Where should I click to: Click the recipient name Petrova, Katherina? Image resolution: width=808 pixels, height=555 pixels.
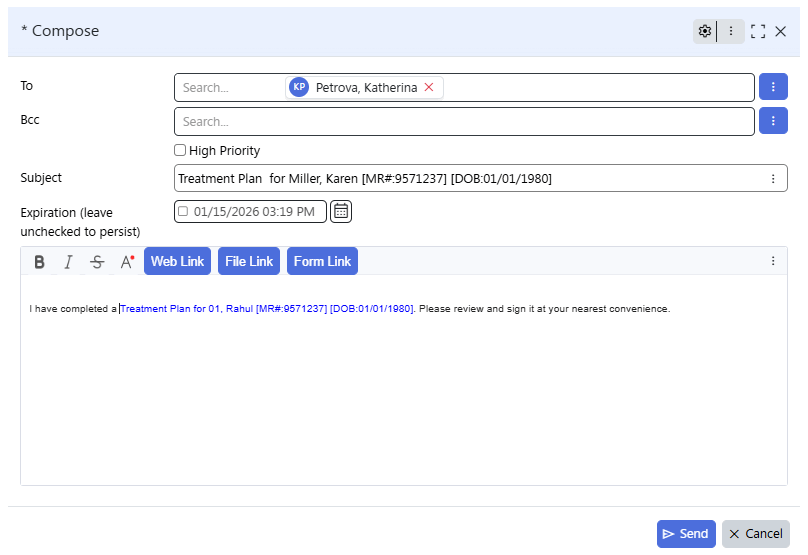click(x=366, y=88)
